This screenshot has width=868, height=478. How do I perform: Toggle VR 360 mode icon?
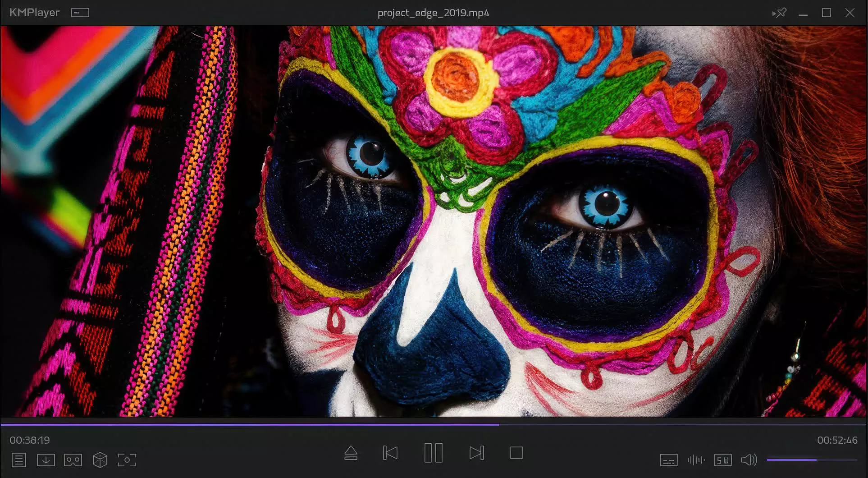coord(73,460)
